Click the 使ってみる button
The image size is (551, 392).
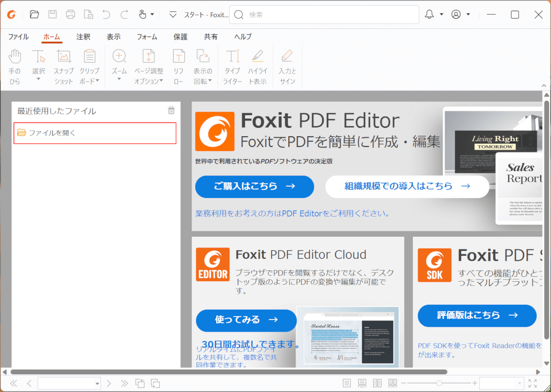[247, 320]
